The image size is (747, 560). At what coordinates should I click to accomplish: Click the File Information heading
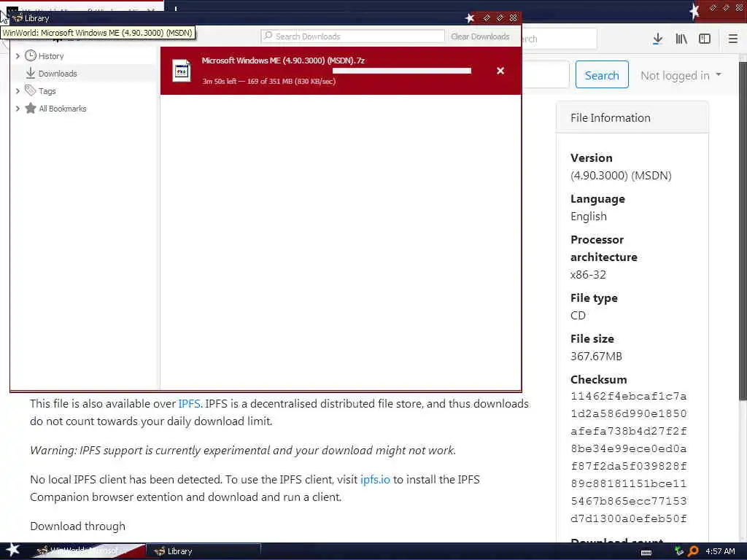click(611, 117)
